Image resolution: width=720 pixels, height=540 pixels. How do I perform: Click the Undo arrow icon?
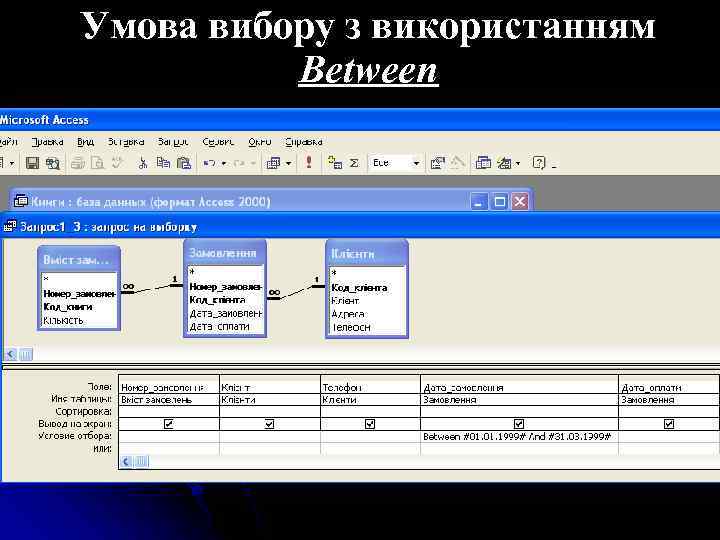[209, 163]
